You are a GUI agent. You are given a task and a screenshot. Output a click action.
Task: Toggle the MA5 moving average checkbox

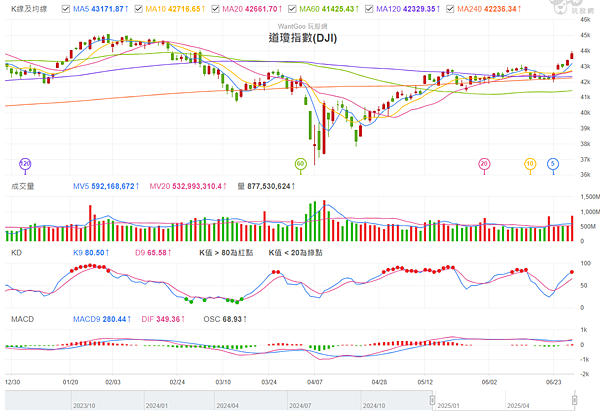(65, 9)
